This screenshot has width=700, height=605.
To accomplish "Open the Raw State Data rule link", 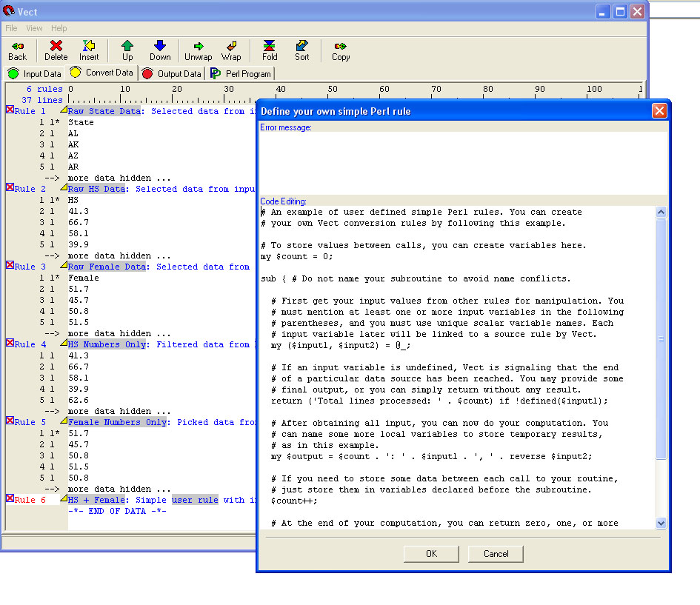I will (x=105, y=111).
